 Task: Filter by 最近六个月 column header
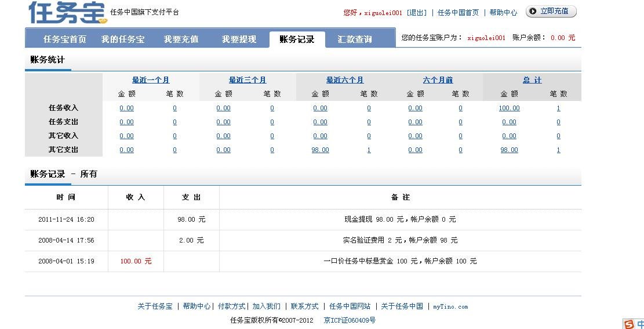pyautogui.click(x=345, y=80)
